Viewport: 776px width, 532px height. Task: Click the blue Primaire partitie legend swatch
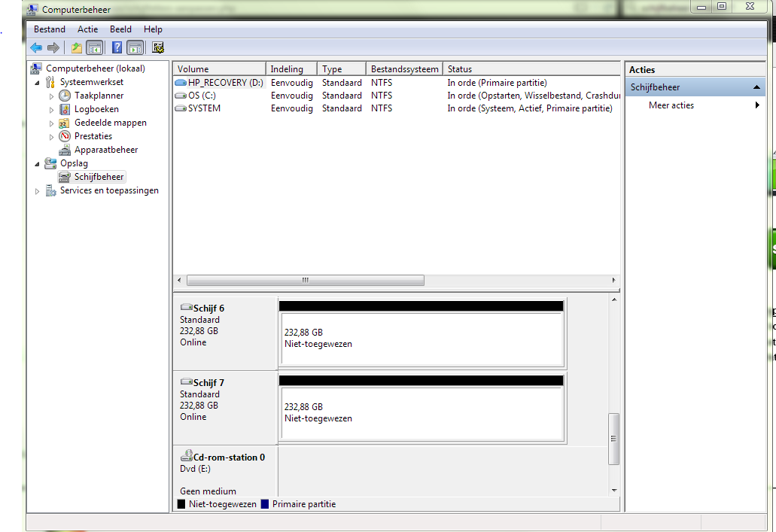265,504
